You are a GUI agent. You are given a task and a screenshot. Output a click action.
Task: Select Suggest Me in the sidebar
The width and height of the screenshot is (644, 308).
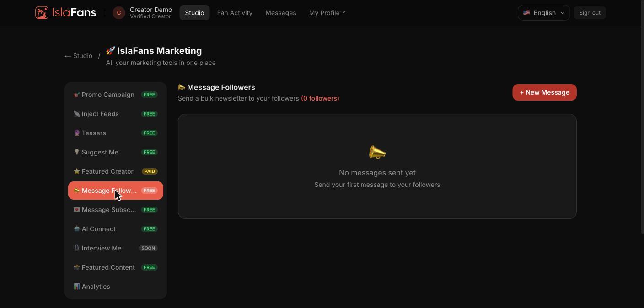pos(116,152)
